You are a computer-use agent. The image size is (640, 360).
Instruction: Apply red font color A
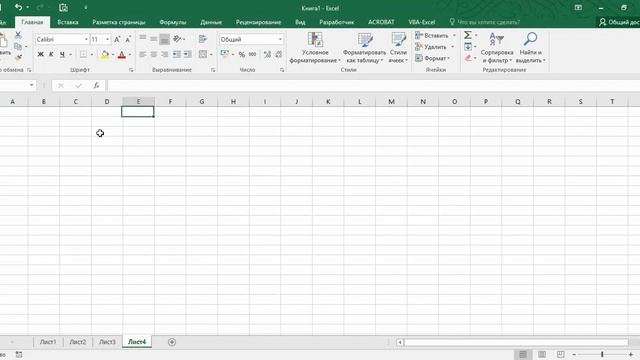pyautogui.click(x=122, y=54)
